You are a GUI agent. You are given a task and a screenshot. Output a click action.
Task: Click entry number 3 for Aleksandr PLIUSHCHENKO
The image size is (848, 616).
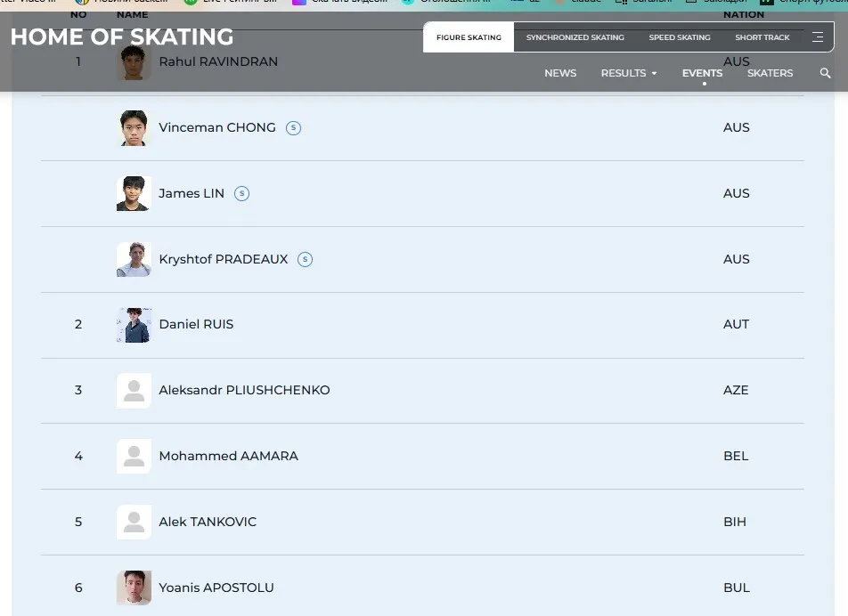[78, 390]
